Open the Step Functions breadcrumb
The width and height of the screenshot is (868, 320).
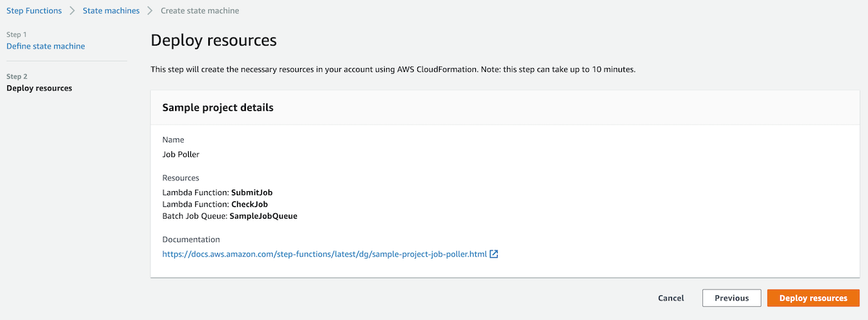tap(34, 11)
